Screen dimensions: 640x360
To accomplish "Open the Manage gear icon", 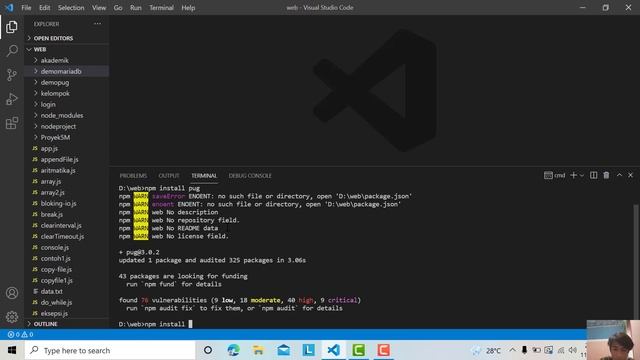I will (x=12, y=317).
